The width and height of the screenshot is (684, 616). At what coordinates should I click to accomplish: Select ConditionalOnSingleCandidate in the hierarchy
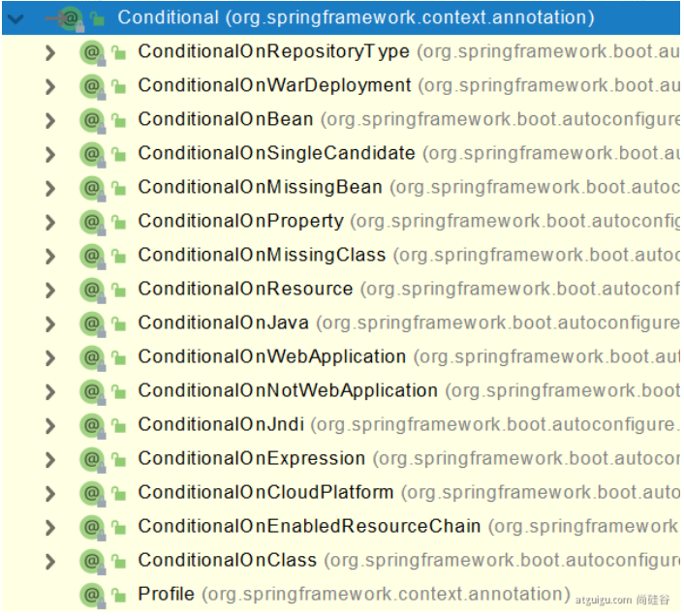(x=276, y=153)
